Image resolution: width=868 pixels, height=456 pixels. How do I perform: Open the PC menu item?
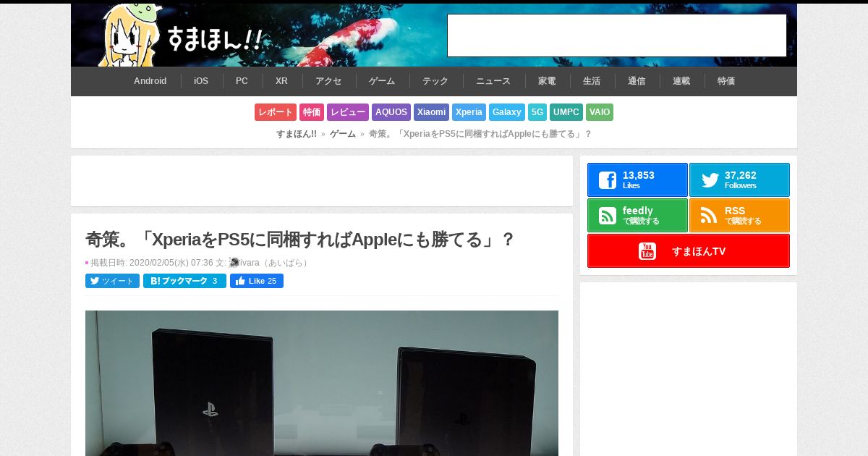(242, 81)
